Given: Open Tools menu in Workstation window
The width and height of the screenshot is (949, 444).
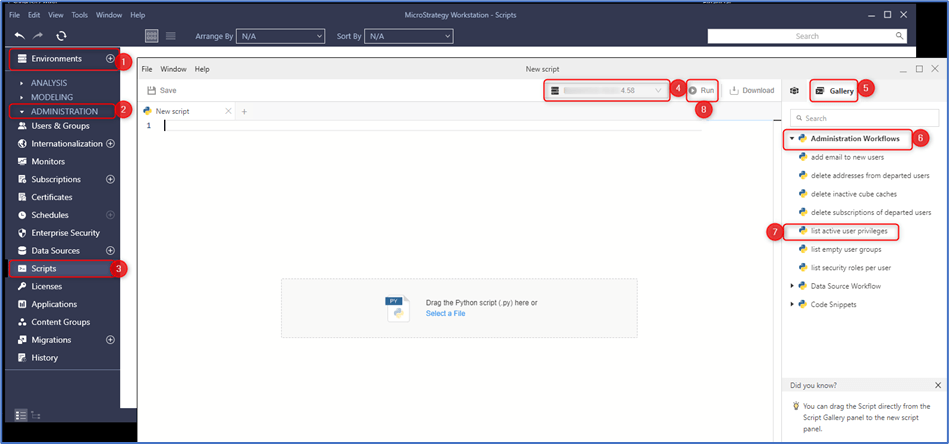Looking at the screenshot, I should (80, 15).
